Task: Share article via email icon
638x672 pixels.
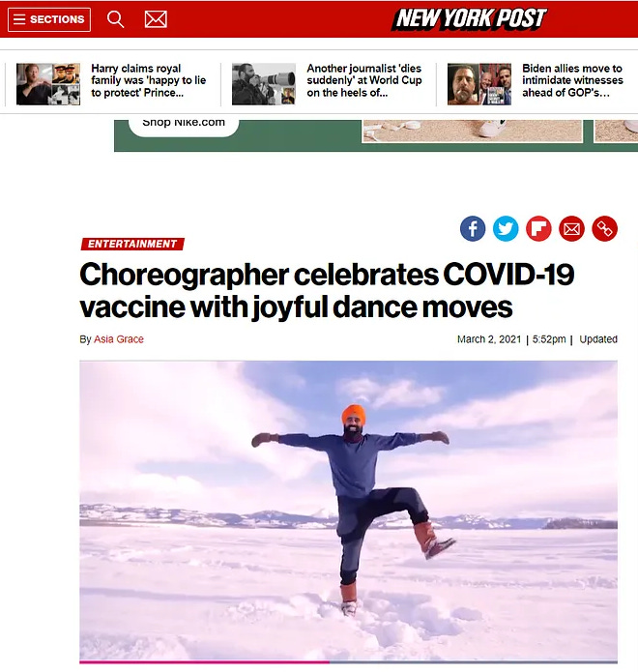Action: (571, 228)
